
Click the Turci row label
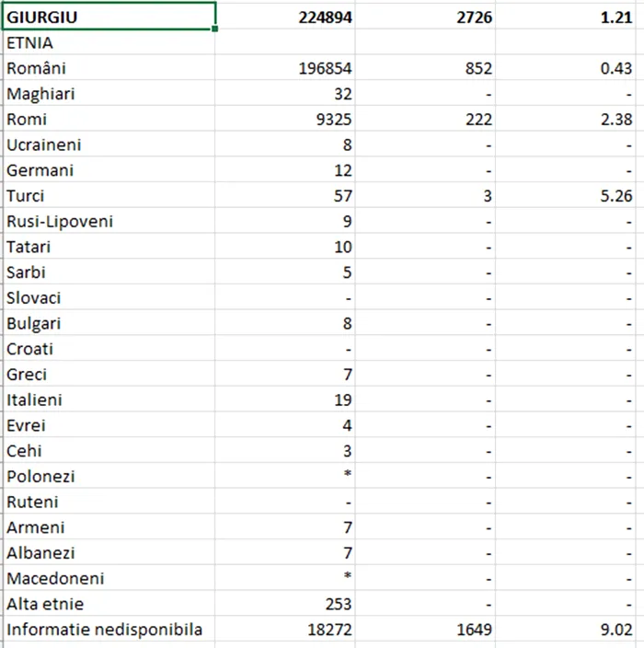pos(109,196)
